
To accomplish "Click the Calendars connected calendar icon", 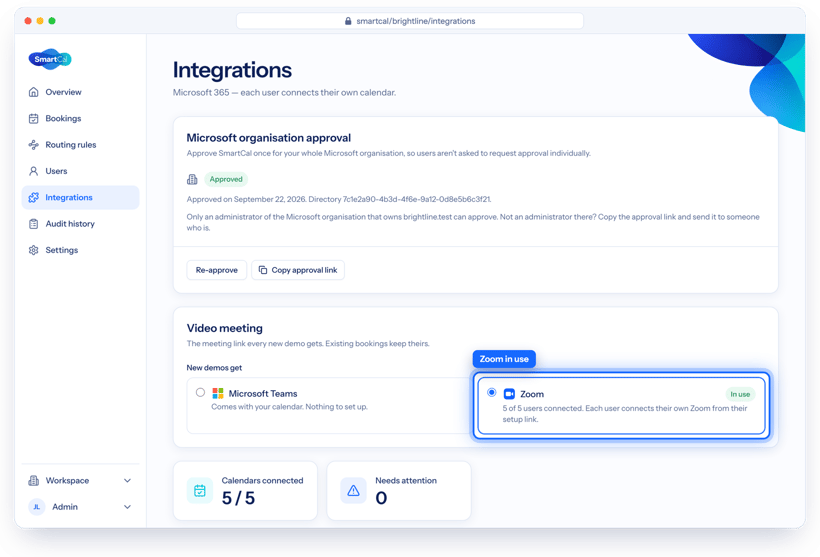I will coord(200,491).
